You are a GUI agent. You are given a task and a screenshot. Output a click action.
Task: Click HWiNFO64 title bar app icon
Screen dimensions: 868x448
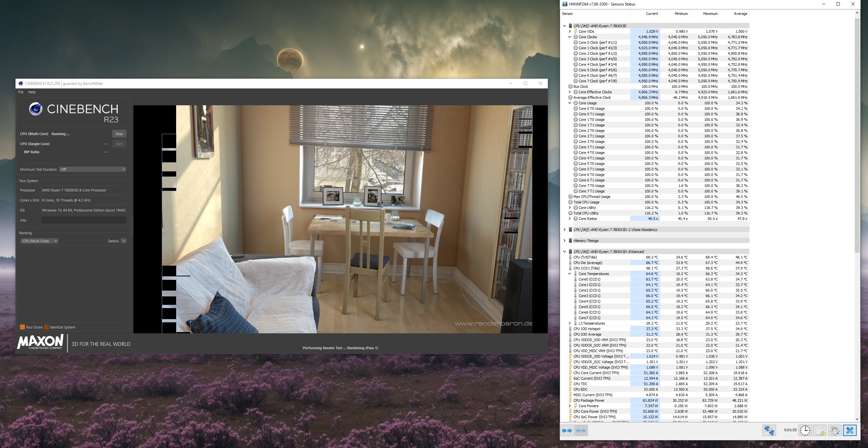565,4
